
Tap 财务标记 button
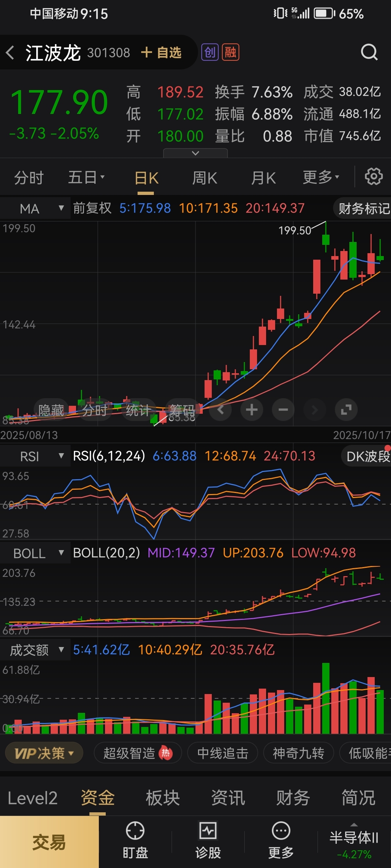coord(362,208)
